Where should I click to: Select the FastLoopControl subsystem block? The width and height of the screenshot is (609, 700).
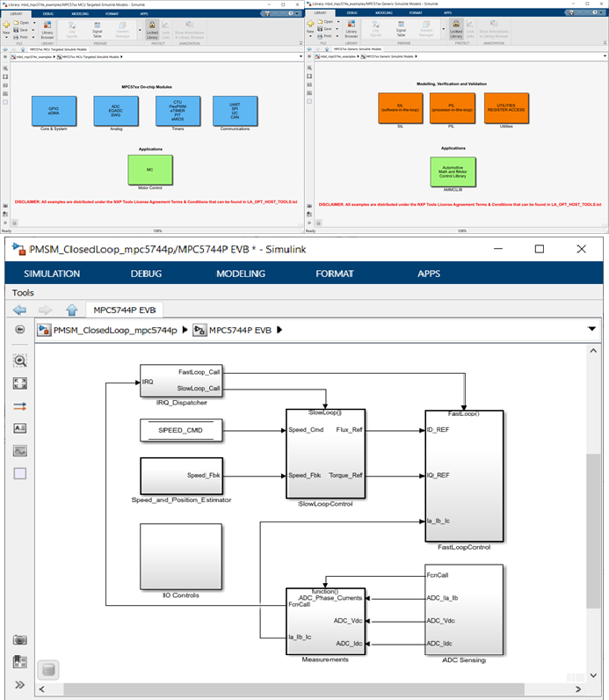coord(464,476)
